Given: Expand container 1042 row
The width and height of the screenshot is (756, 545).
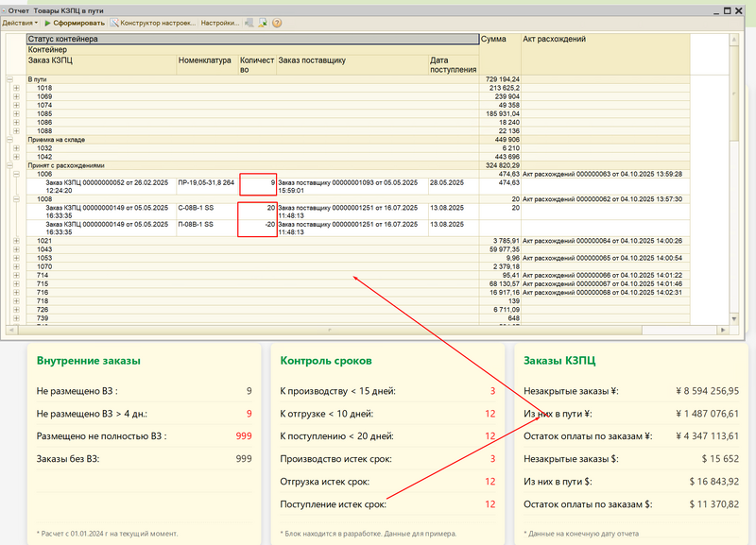Looking at the screenshot, I should coord(16,157).
